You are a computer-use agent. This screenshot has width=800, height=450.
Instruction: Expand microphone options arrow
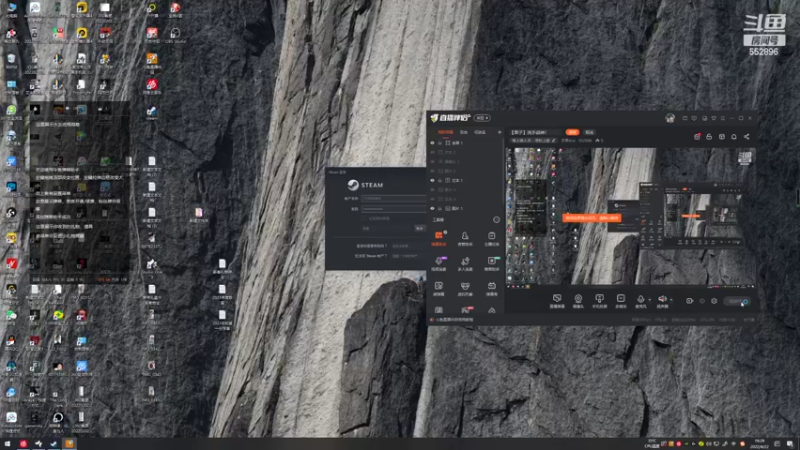[x=649, y=300]
